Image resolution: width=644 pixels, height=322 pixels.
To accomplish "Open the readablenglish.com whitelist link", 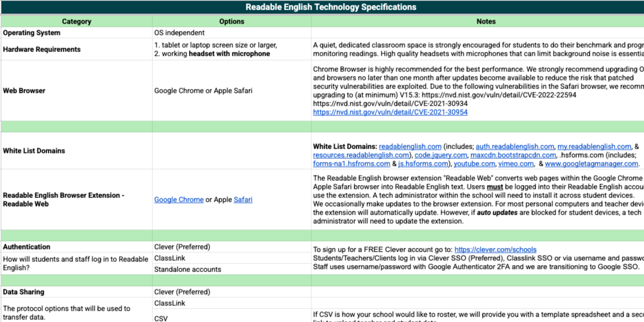I will tap(410, 147).
